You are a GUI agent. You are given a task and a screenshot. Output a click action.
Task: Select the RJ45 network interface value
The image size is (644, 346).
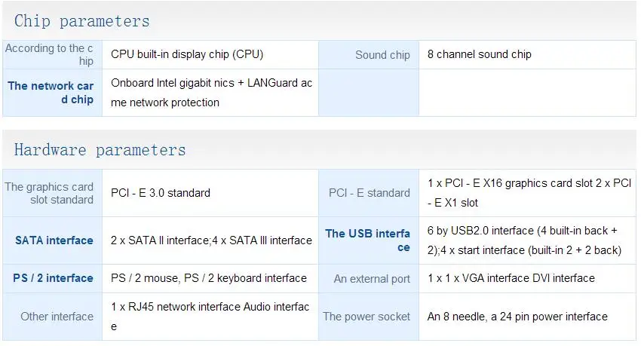click(x=210, y=317)
